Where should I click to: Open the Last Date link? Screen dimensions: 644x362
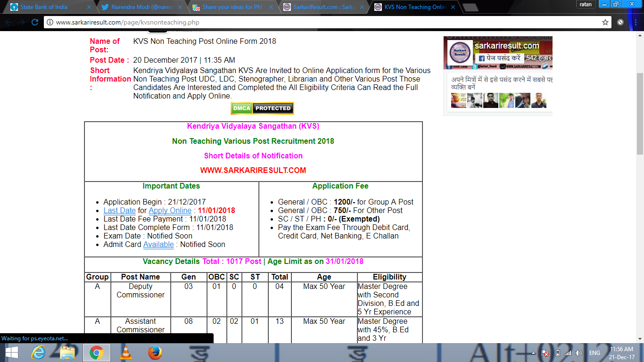pyautogui.click(x=120, y=210)
